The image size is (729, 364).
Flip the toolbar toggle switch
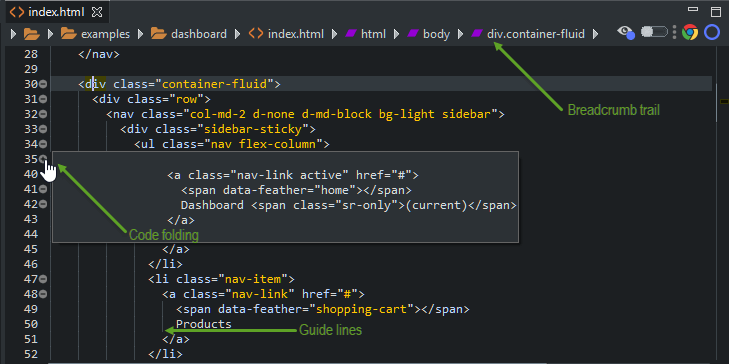click(x=654, y=33)
